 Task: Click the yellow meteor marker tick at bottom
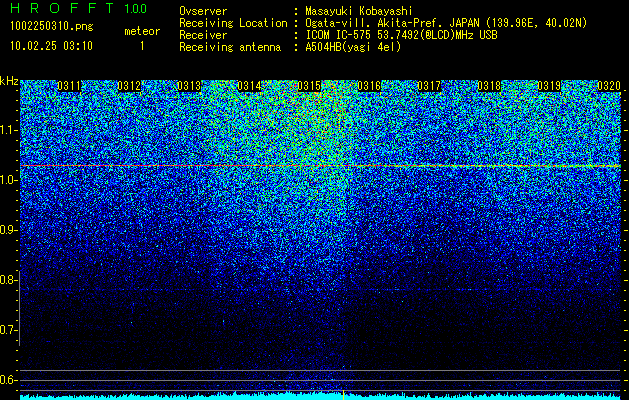tap(343, 395)
